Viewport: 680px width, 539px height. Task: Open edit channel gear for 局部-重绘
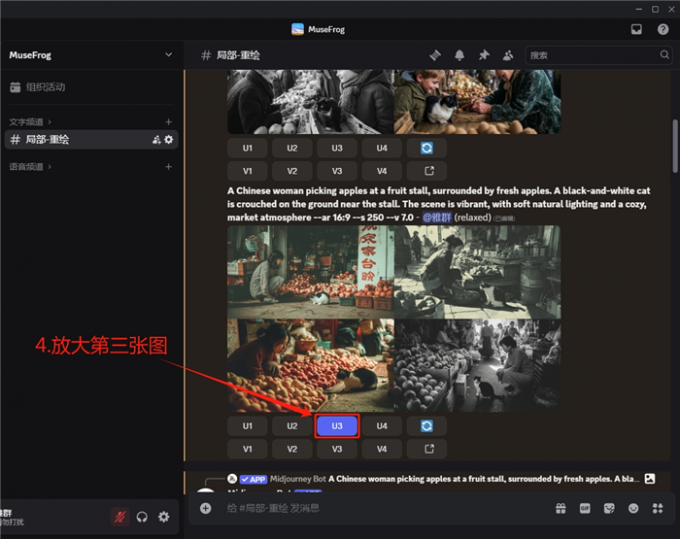(x=169, y=140)
